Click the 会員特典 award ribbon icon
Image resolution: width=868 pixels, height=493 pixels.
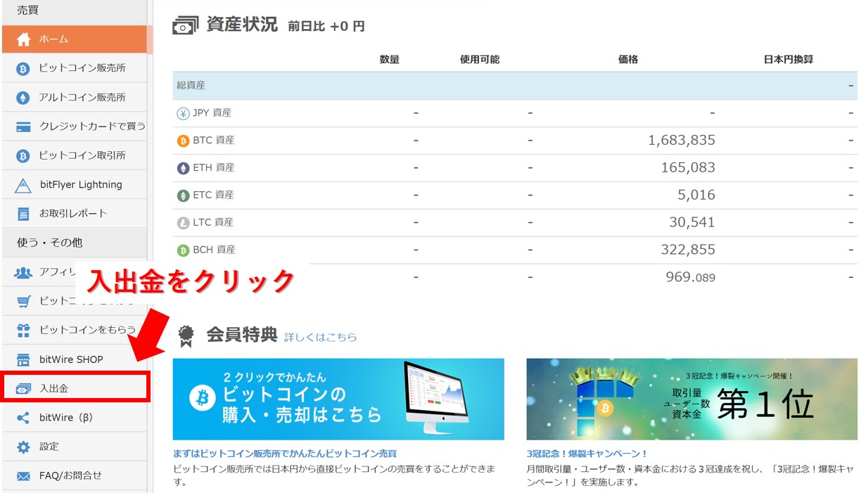186,335
